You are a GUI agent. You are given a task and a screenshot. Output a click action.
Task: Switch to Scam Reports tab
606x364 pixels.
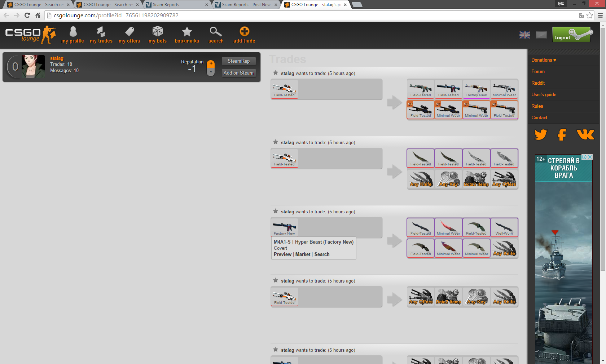click(x=177, y=5)
